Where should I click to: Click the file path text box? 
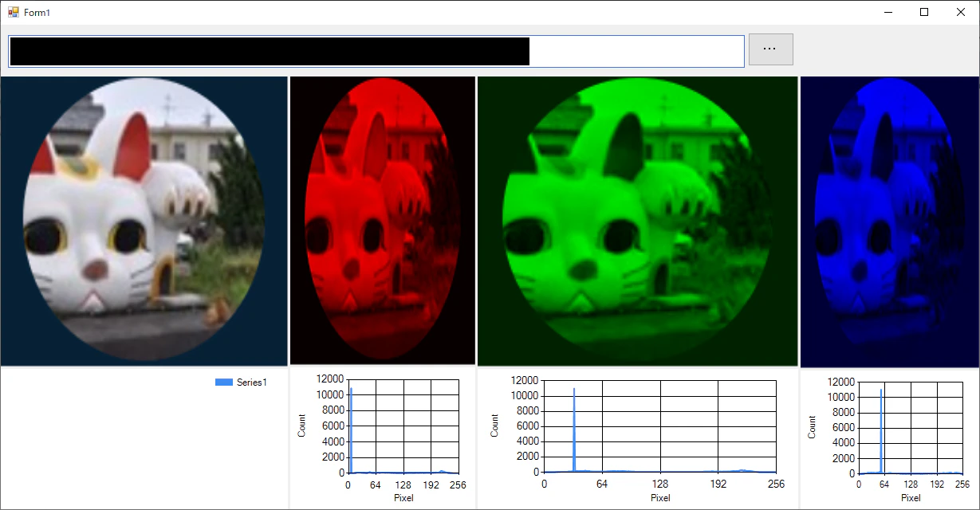(x=376, y=51)
